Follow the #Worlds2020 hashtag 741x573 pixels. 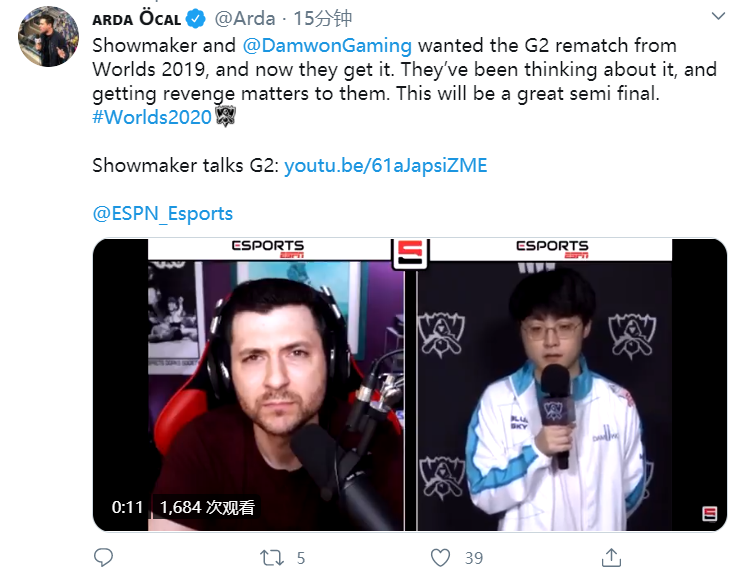[x=152, y=117]
